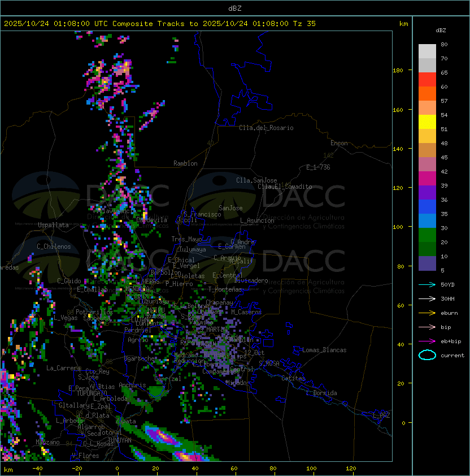Click the 'eburn' legend label
Viewport: 470px width, 476px height.
click(449, 313)
